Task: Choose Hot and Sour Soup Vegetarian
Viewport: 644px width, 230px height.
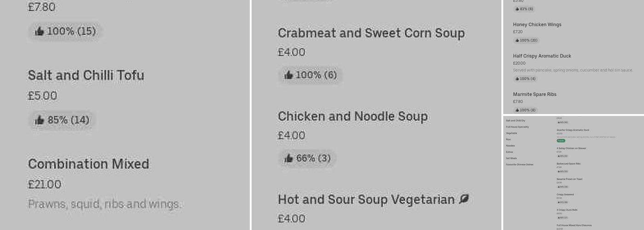Action: 366,200
